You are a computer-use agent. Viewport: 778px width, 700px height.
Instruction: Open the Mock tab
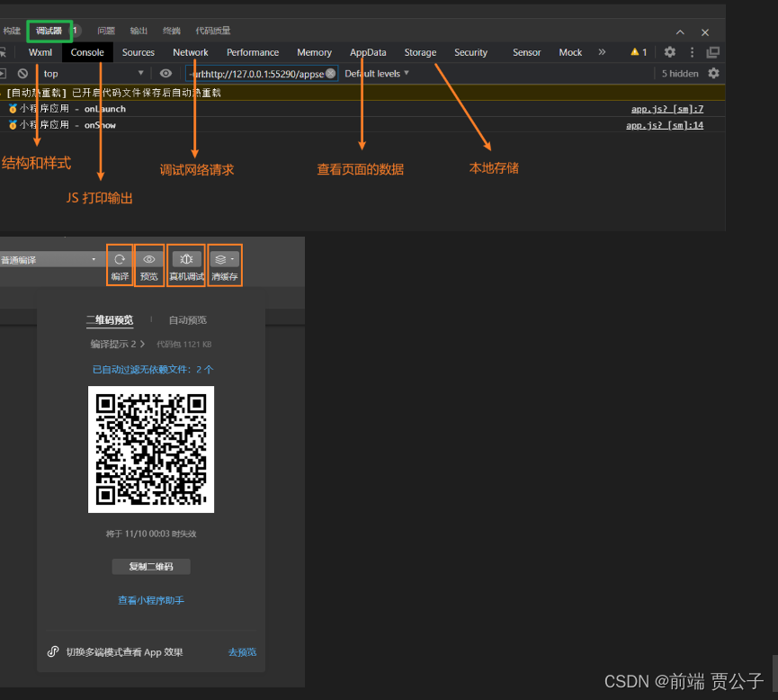(x=570, y=52)
